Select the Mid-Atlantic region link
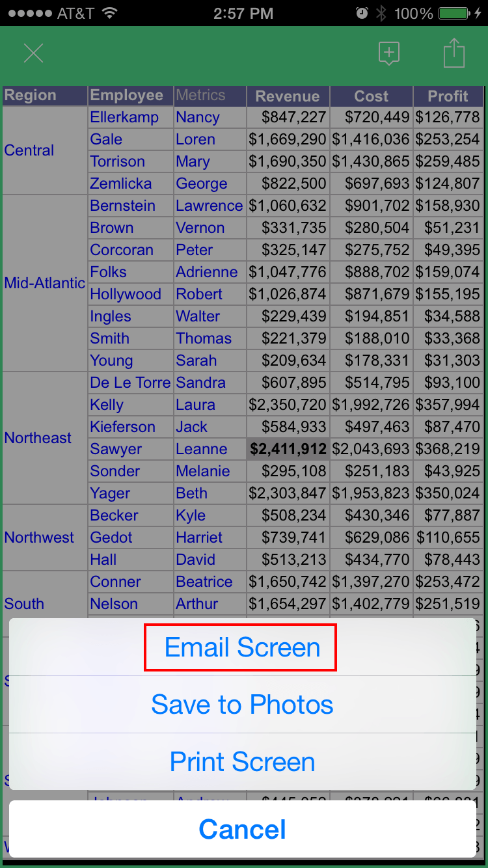This screenshot has width=488, height=868. click(44, 283)
